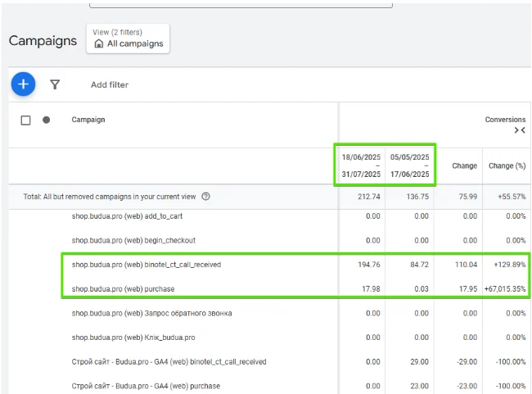
Task: Click the Add filter field
Action: (109, 84)
